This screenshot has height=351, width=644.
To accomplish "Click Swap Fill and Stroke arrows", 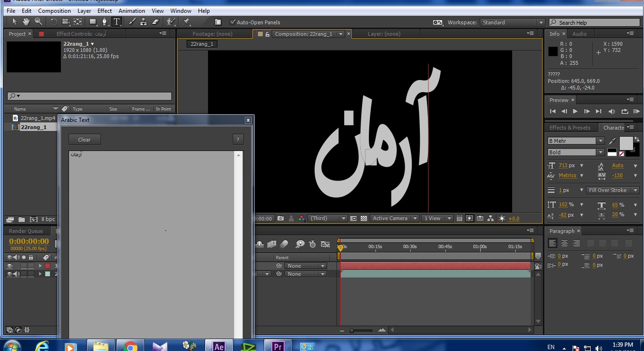I will click(636, 139).
